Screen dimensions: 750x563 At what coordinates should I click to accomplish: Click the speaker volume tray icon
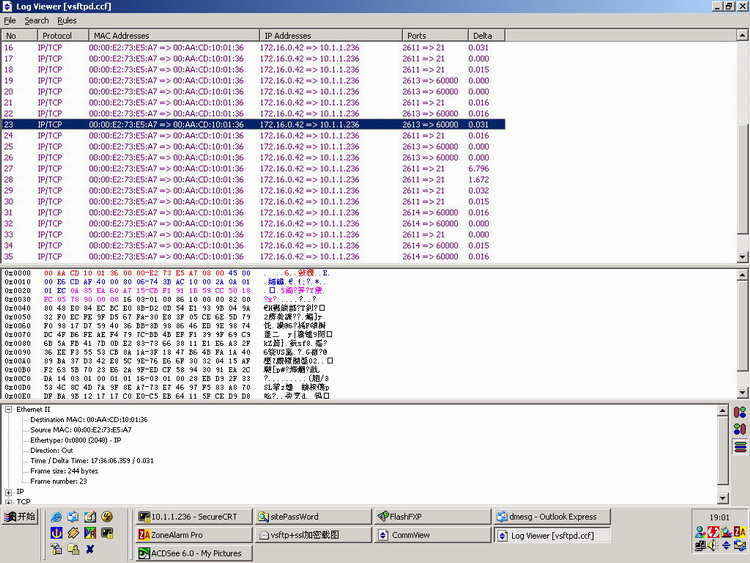pos(713,545)
